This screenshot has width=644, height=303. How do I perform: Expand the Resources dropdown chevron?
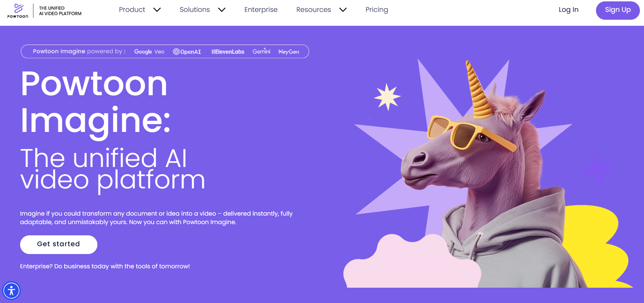(343, 10)
